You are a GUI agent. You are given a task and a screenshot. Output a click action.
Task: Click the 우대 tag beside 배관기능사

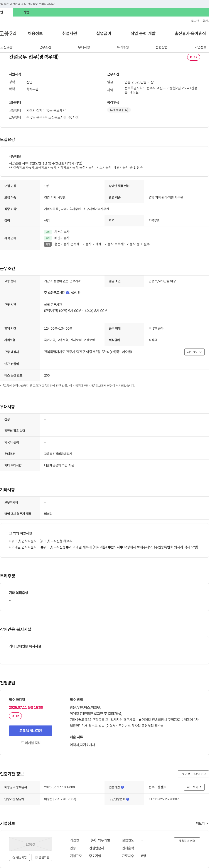point(48,238)
